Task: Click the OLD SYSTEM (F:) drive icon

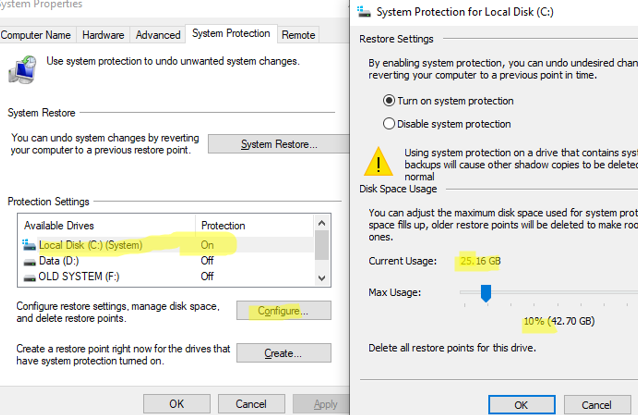Action: click(29, 277)
